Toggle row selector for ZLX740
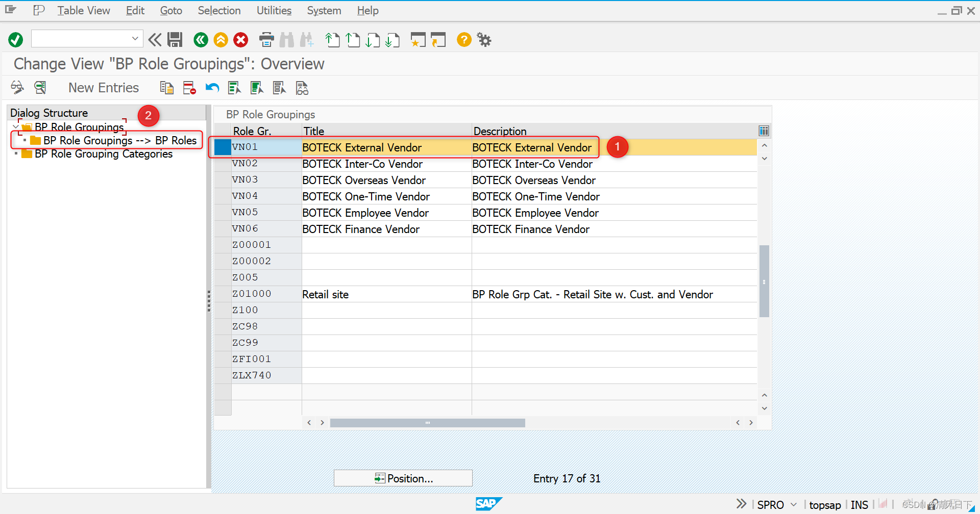The image size is (980, 514). click(223, 375)
